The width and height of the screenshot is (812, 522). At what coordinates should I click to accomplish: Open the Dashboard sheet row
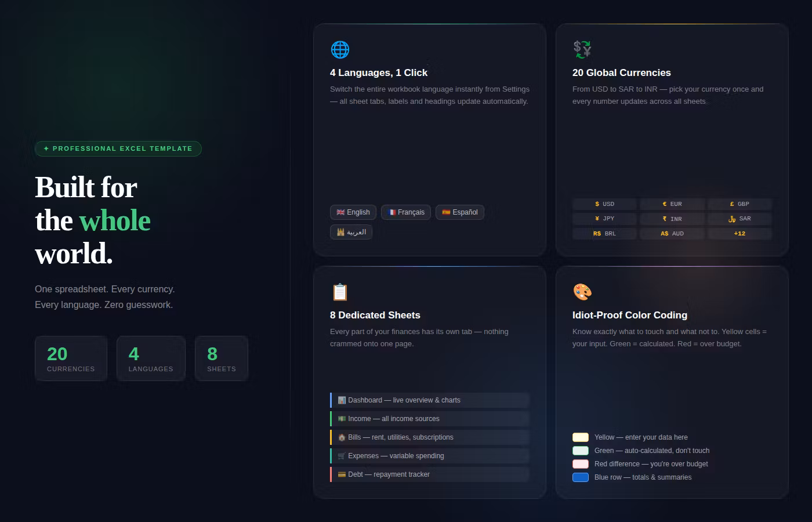pos(429,400)
